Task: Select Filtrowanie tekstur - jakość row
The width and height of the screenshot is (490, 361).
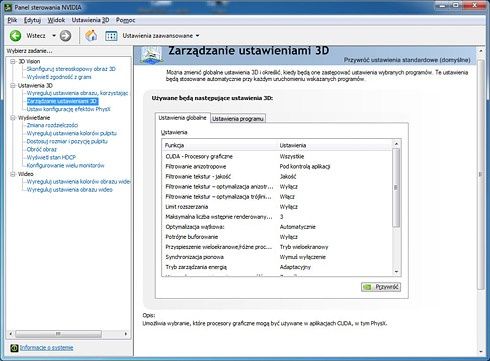Action: [277, 176]
